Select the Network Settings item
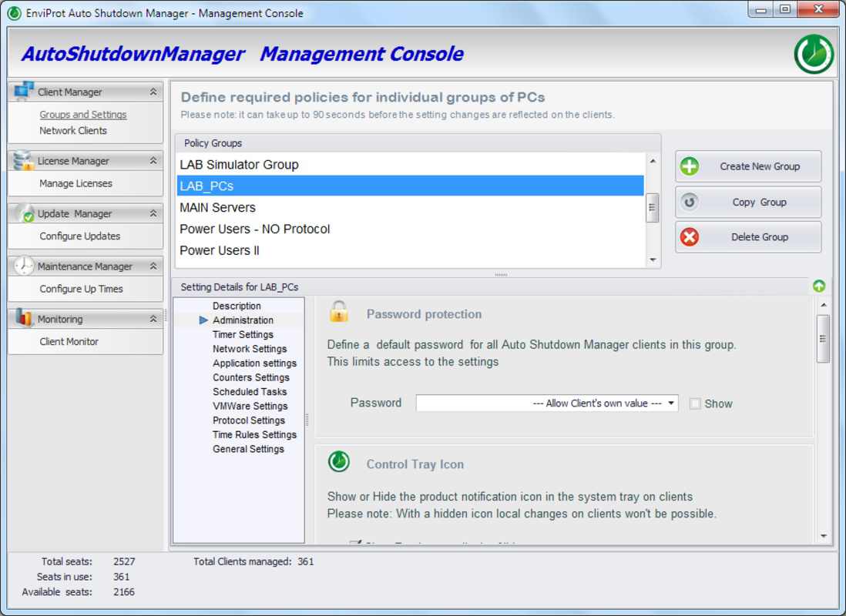This screenshot has width=846, height=616. 250,349
